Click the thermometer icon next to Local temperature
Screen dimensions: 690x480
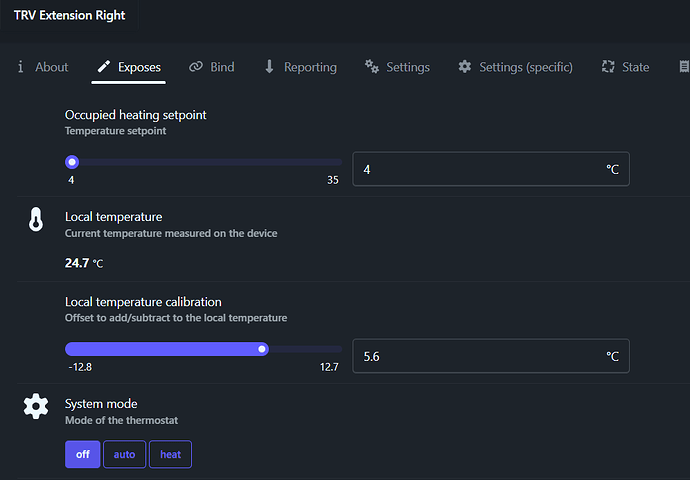[x=36, y=221]
